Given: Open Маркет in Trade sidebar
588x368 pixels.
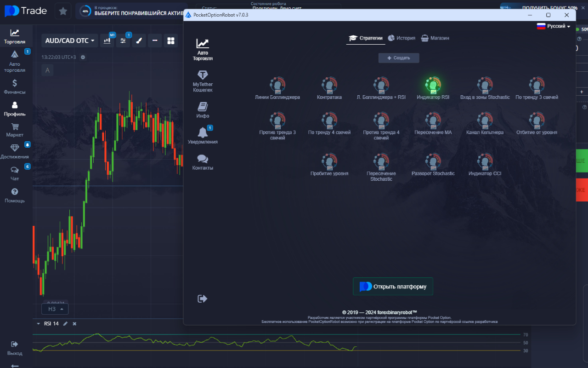Looking at the screenshot, I should point(15,130).
